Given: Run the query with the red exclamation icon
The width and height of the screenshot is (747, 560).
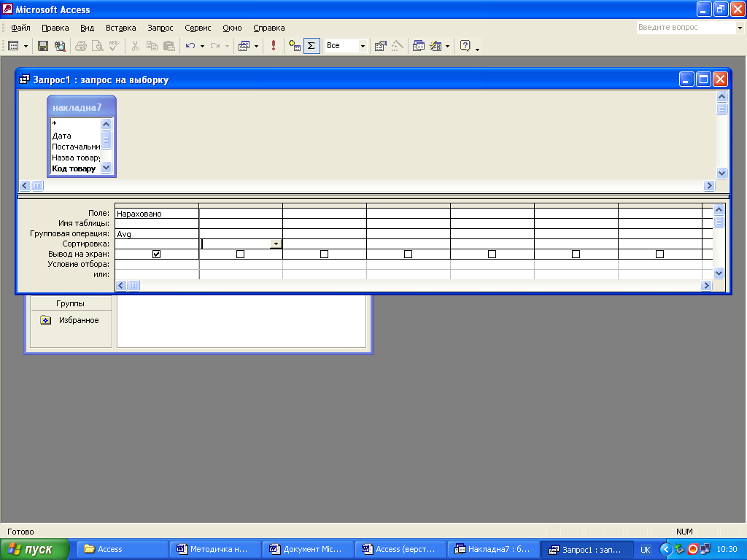Looking at the screenshot, I should [x=274, y=46].
